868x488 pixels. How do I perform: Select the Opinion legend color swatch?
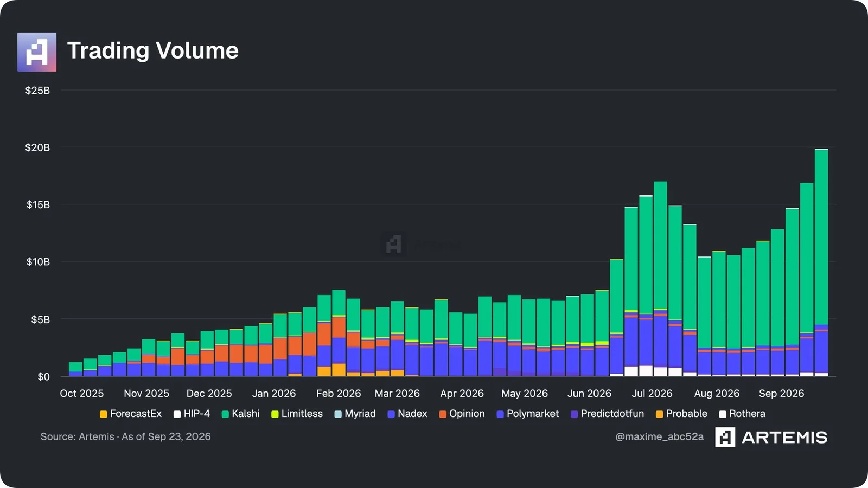pyautogui.click(x=443, y=414)
